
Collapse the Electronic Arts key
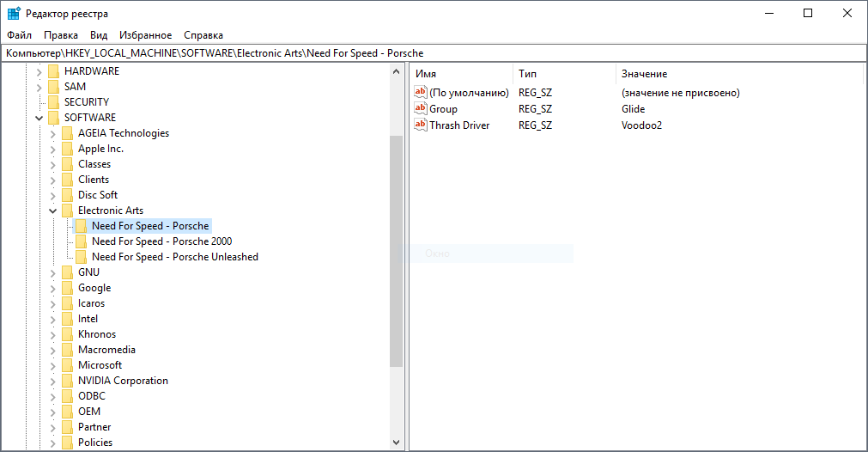point(52,211)
